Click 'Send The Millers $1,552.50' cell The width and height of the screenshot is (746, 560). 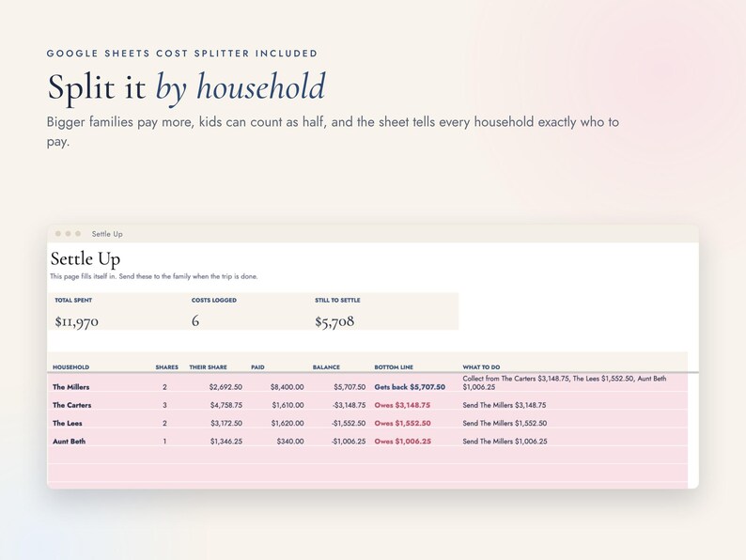(505, 424)
